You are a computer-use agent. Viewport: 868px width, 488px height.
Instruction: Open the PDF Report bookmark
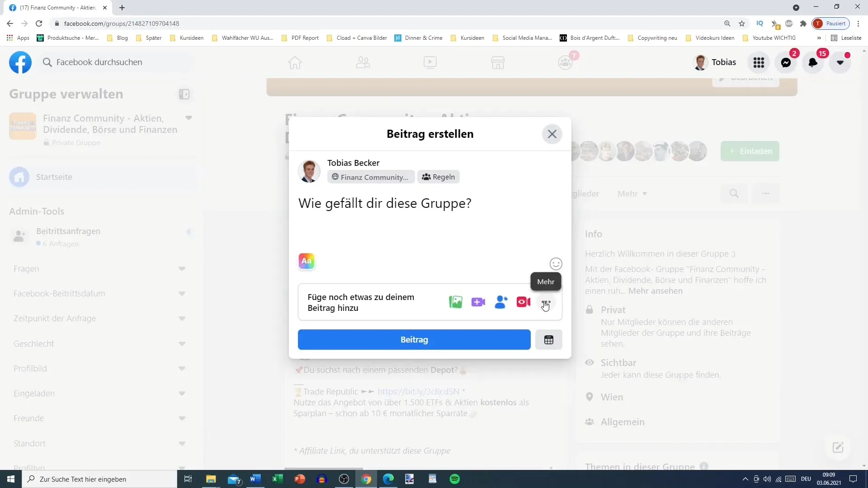tap(300, 38)
